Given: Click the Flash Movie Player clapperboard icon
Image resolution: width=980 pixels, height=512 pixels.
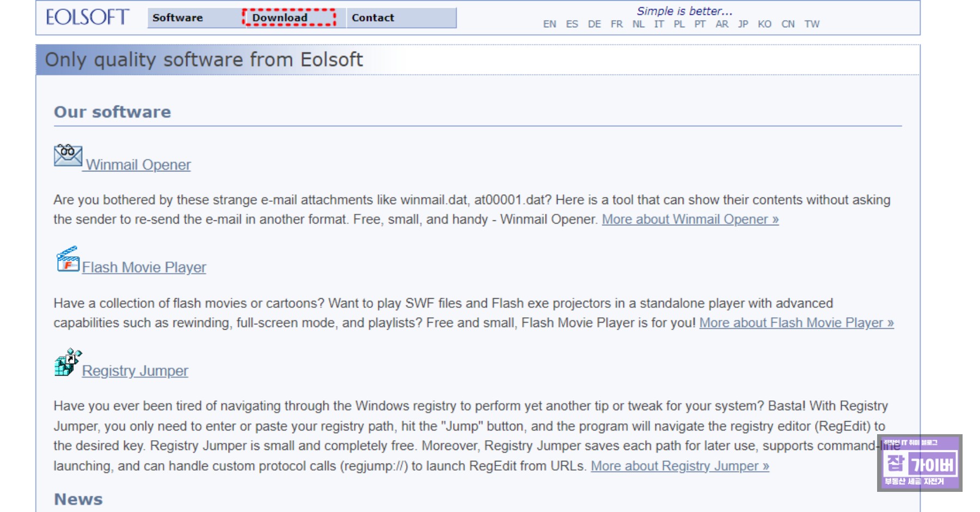Looking at the screenshot, I should pyautogui.click(x=68, y=259).
